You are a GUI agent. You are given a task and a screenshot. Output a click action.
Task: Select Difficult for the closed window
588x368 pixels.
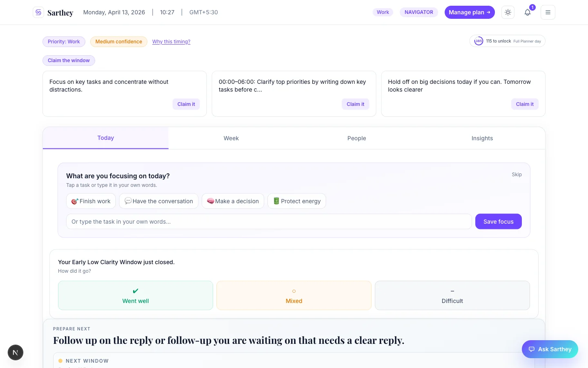point(452,295)
